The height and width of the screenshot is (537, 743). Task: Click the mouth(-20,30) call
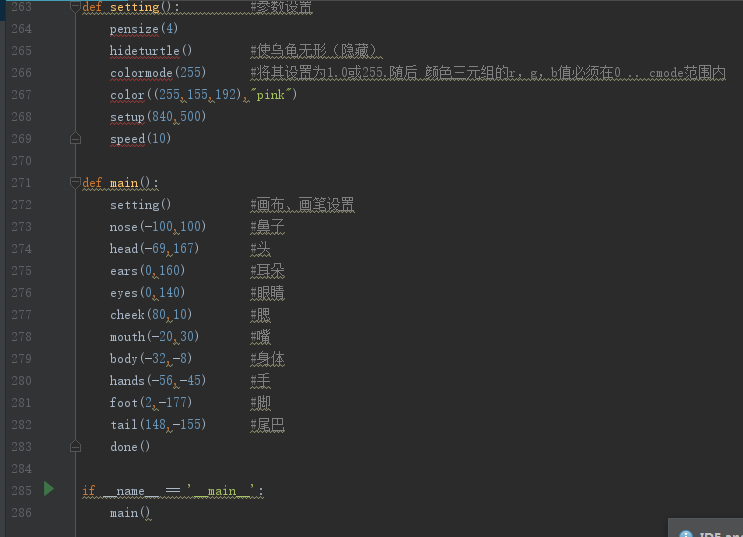click(x=154, y=337)
